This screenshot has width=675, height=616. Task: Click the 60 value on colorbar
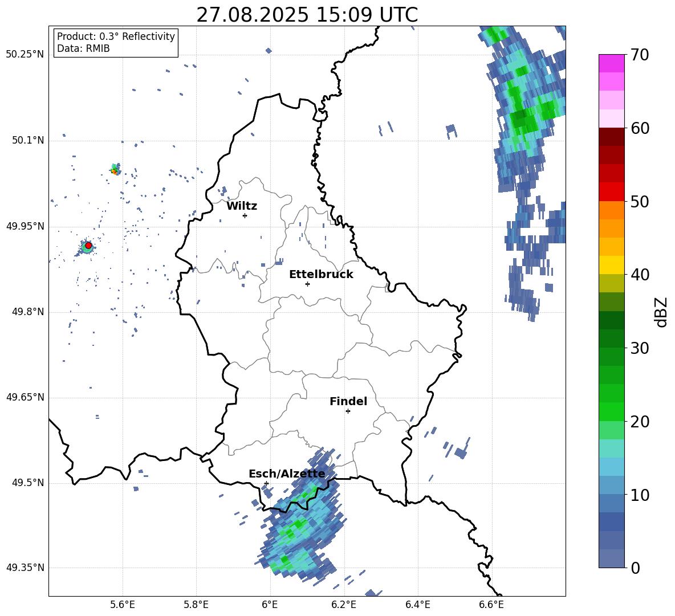coord(640,128)
